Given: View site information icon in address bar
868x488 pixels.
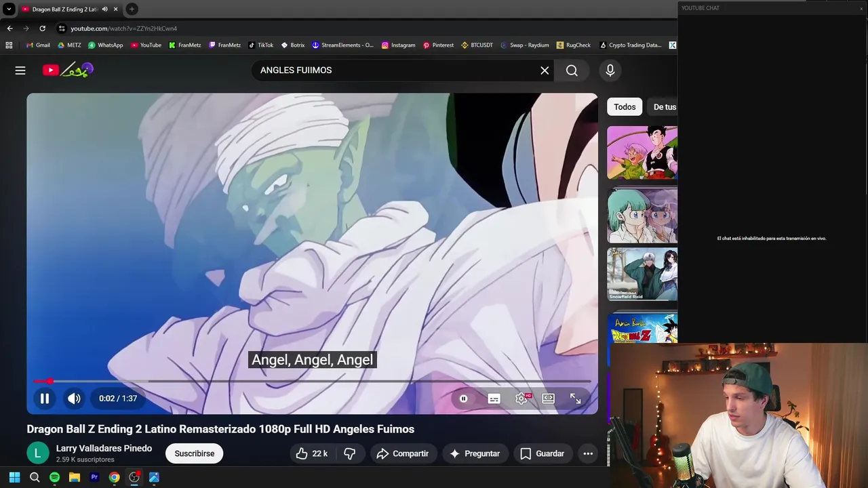Looking at the screenshot, I should point(62,28).
